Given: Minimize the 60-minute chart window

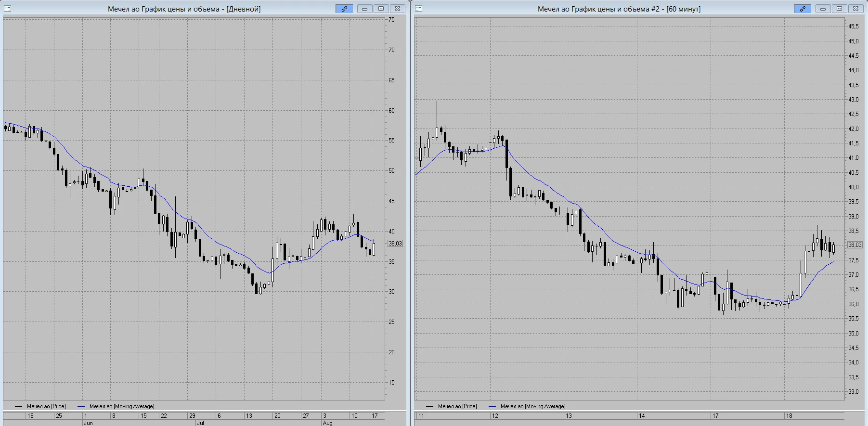Looking at the screenshot, I should click(x=823, y=9).
